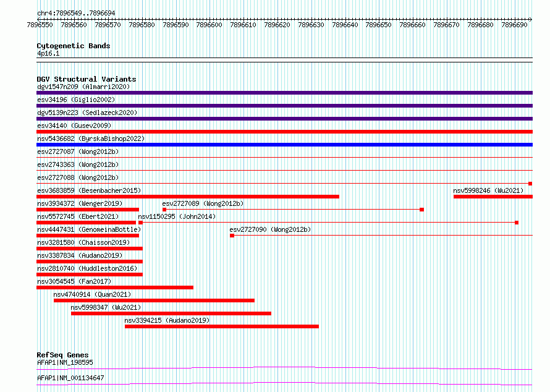Click the red bar under nsv4740914

point(154,300)
